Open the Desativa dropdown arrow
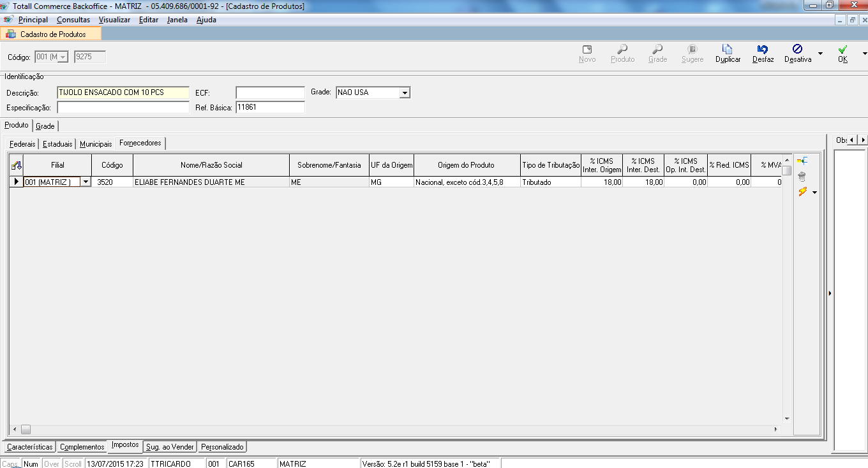The image size is (868, 468). click(x=820, y=54)
